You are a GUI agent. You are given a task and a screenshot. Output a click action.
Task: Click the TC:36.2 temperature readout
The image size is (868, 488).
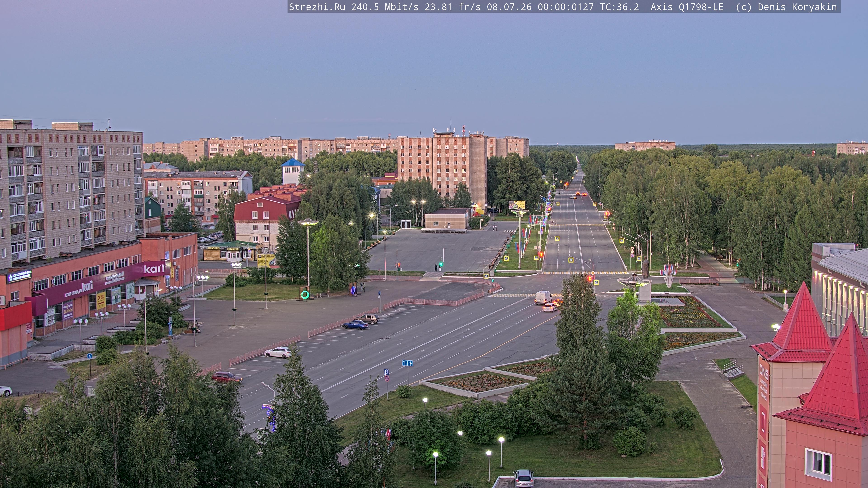[x=619, y=7]
